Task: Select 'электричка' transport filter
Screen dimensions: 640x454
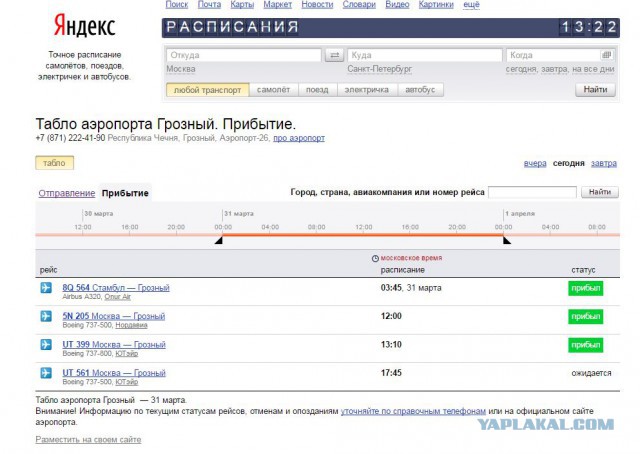Action: click(367, 90)
